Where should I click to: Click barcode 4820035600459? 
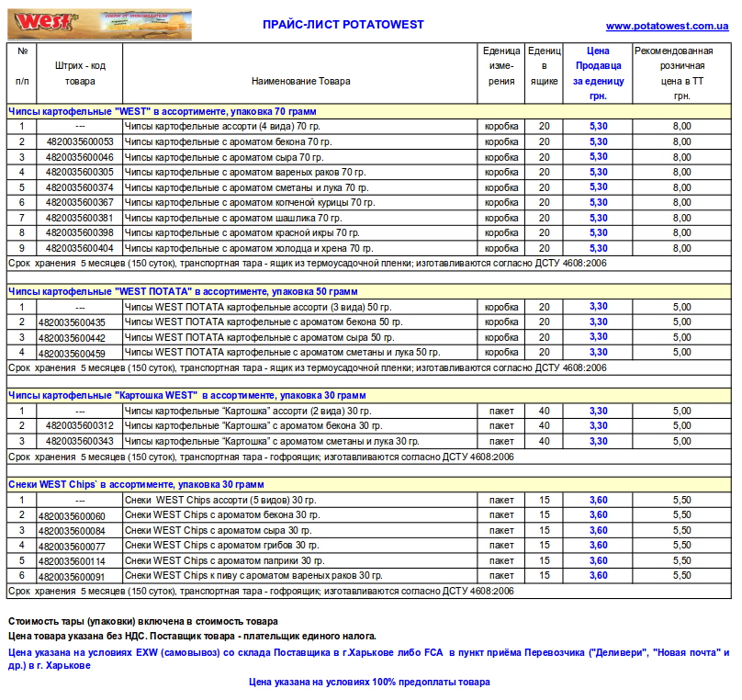[72, 354]
